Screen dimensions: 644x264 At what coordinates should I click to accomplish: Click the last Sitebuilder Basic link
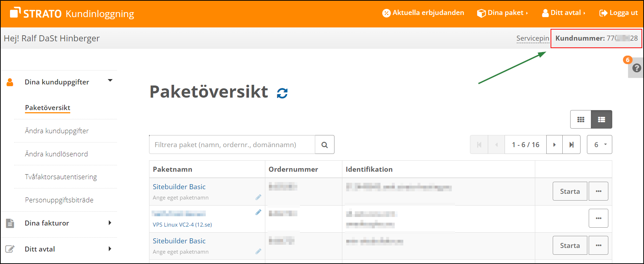point(179,241)
